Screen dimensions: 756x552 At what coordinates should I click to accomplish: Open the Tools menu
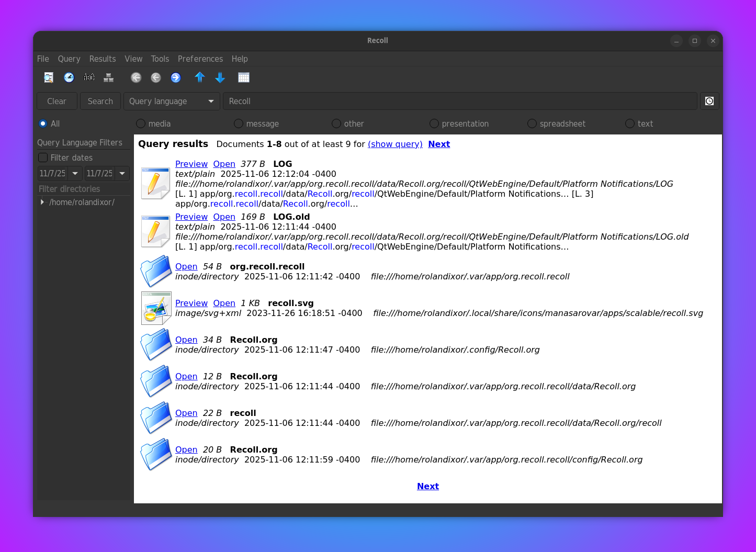pos(160,59)
